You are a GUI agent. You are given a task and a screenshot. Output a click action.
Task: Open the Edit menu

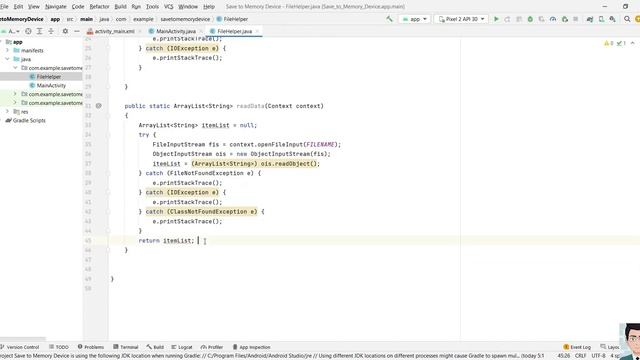[18, 7]
